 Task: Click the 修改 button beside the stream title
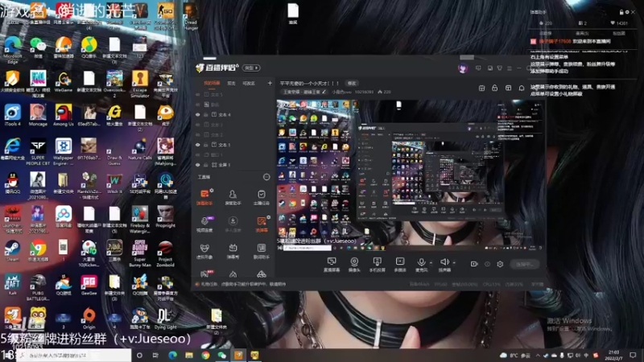click(352, 84)
